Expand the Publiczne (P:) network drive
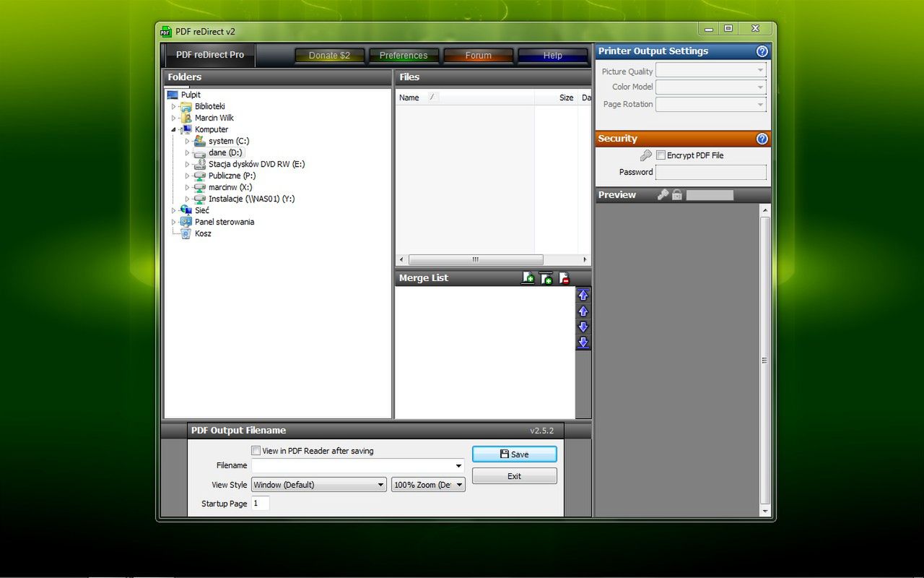The height and width of the screenshot is (578, 924). click(x=187, y=176)
